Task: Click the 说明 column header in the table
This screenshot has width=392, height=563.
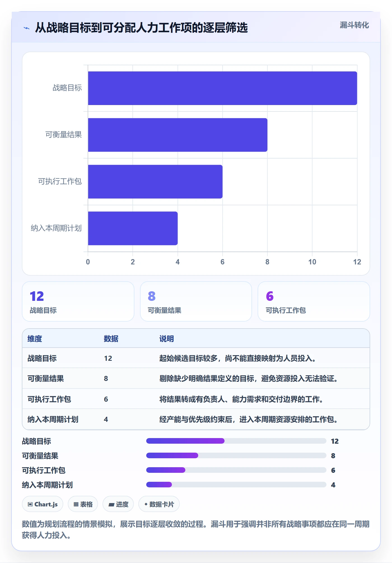Action: click(167, 339)
